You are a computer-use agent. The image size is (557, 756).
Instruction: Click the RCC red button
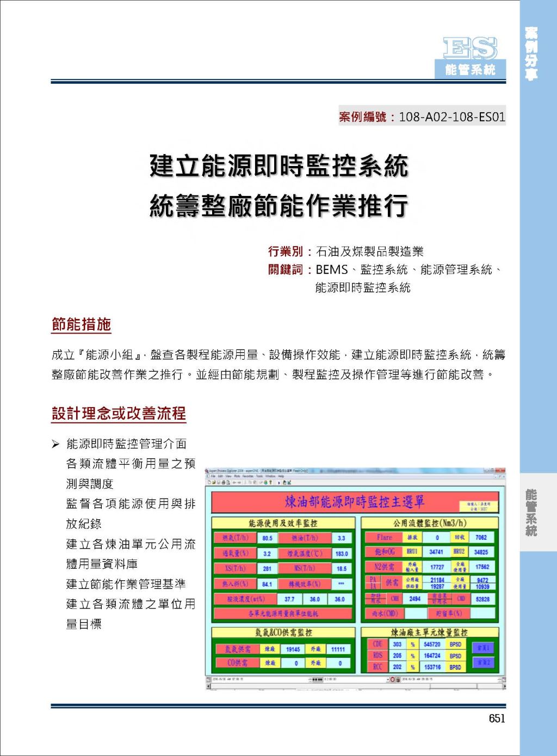(377, 667)
